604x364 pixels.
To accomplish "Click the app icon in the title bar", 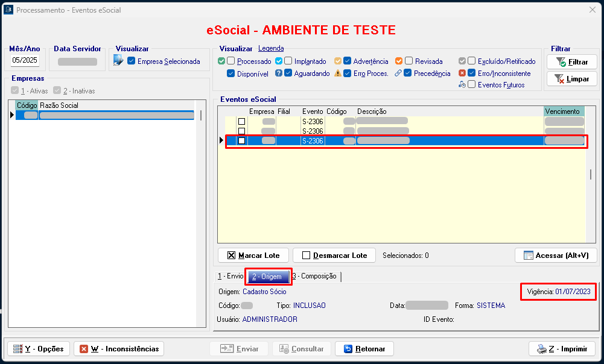I will (8, 10).
